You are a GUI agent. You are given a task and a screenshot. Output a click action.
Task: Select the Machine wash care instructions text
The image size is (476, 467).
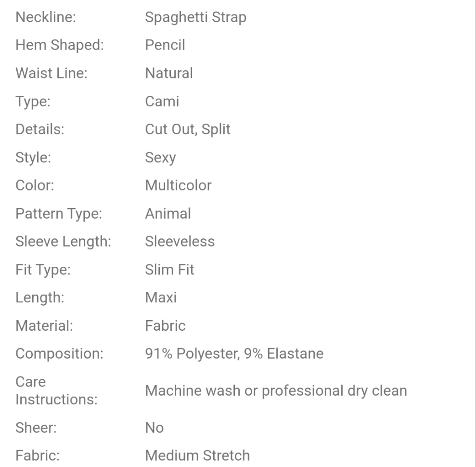[276, 390]
